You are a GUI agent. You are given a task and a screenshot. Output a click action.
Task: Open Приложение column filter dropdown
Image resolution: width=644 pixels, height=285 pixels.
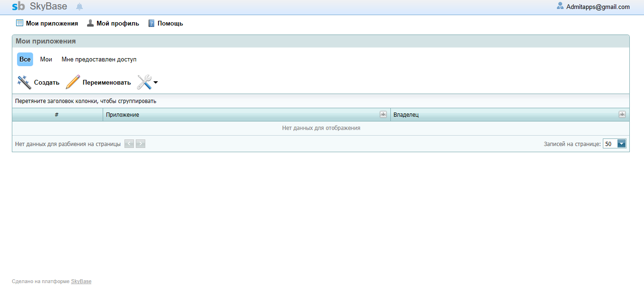[383, 114]
